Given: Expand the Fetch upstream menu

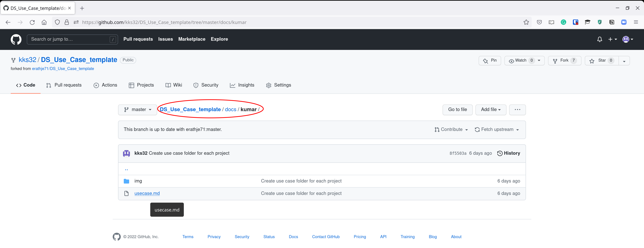Looking at the screenshot, I should point(497,129).
